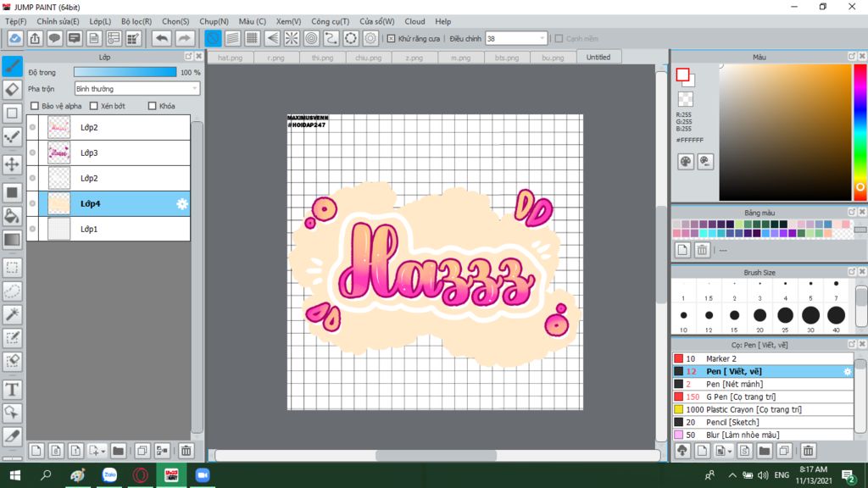Open the Pha trộn blend mode dropdown
868x488 pixels.
click(x=136, y=88)
